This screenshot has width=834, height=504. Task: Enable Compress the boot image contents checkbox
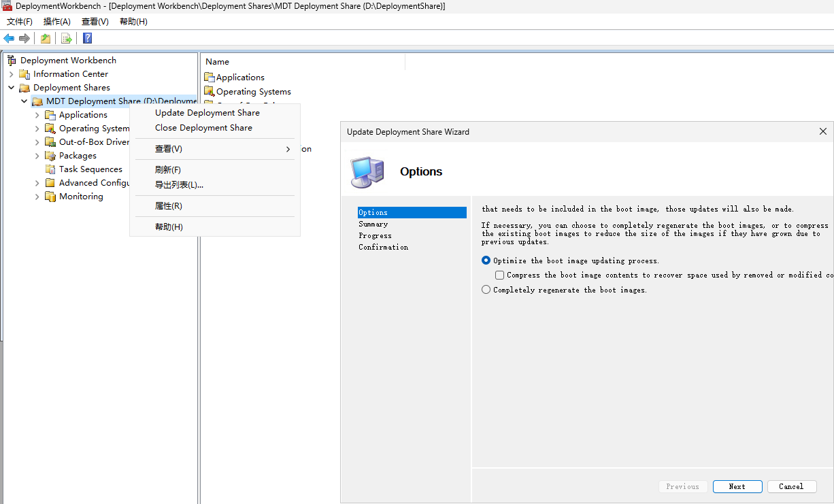coord(500,275)
